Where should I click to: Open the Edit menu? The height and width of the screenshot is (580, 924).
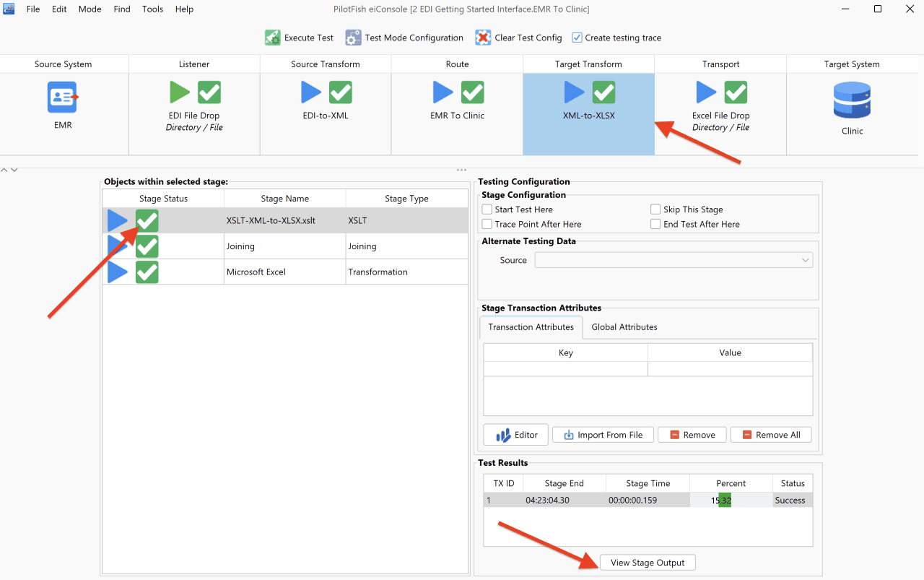click(x=59, y=9)
